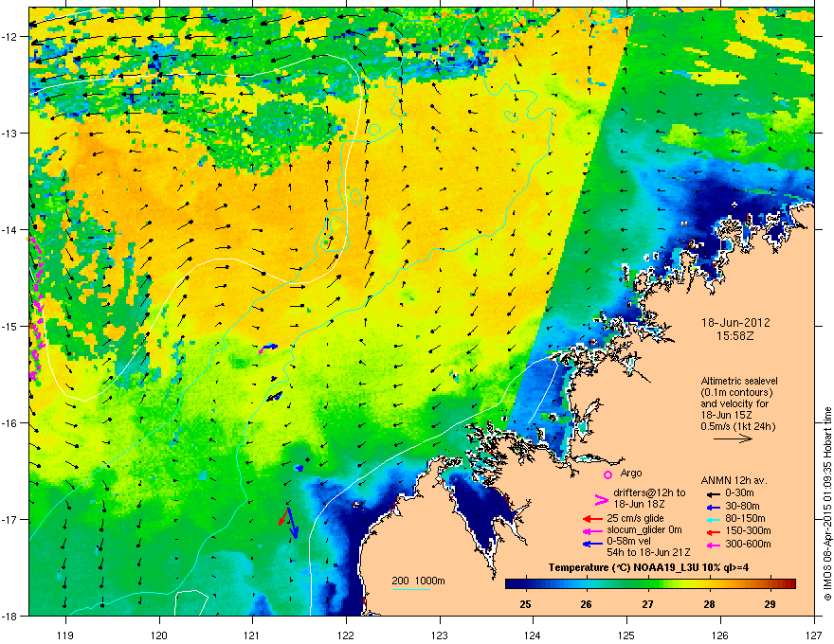Click the longitude axis label 119
This screenshot has height=644, width=834.
pos(65,635)
